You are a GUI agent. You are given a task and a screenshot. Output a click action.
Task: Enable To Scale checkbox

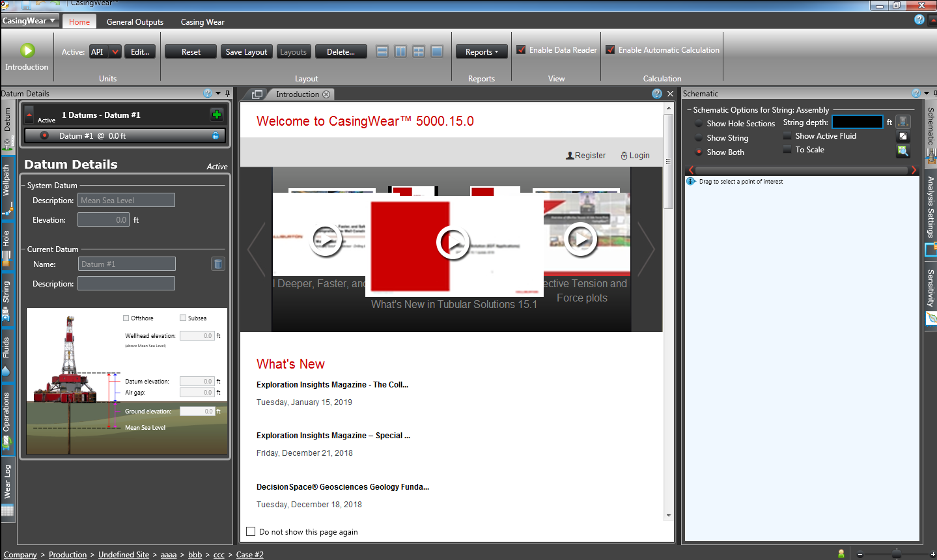point(787,149)
